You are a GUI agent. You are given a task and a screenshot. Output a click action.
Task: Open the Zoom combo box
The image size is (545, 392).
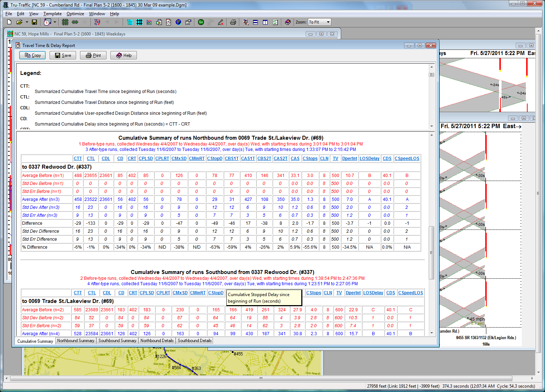point(319,22)
